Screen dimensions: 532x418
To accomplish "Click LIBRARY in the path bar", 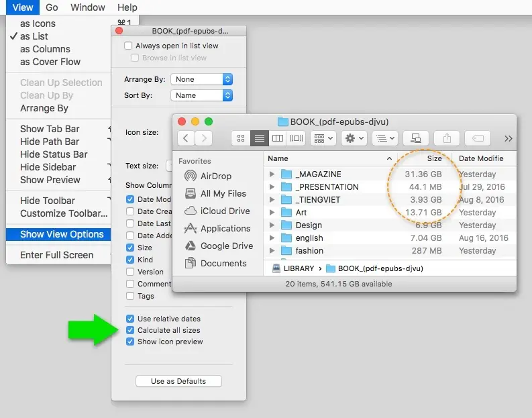I will (x=298, y=268).
